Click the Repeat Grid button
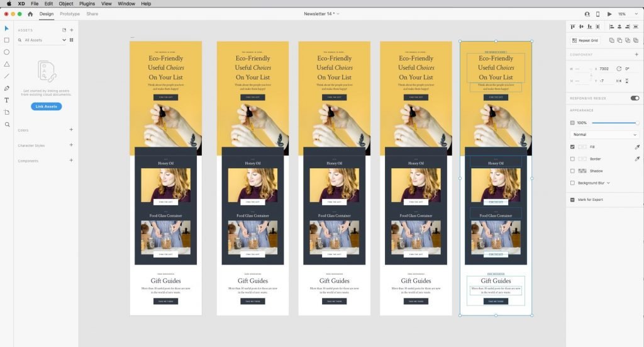The width and height of the screenshot is (644, 347). (584, 40)
